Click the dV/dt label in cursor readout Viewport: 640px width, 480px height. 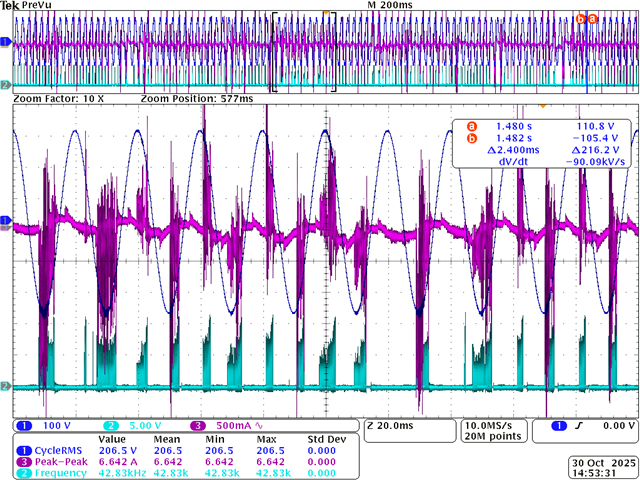tap(513, 162)
